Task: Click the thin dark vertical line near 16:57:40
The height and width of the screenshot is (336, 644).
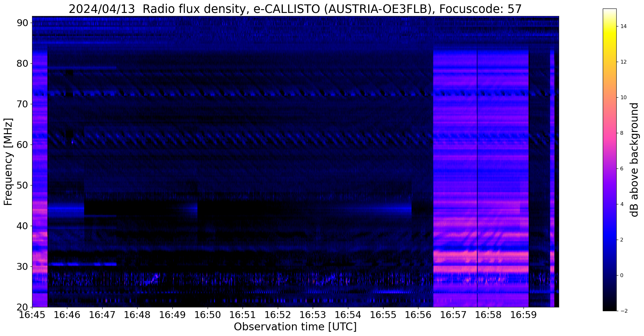Action: [477, 178]
